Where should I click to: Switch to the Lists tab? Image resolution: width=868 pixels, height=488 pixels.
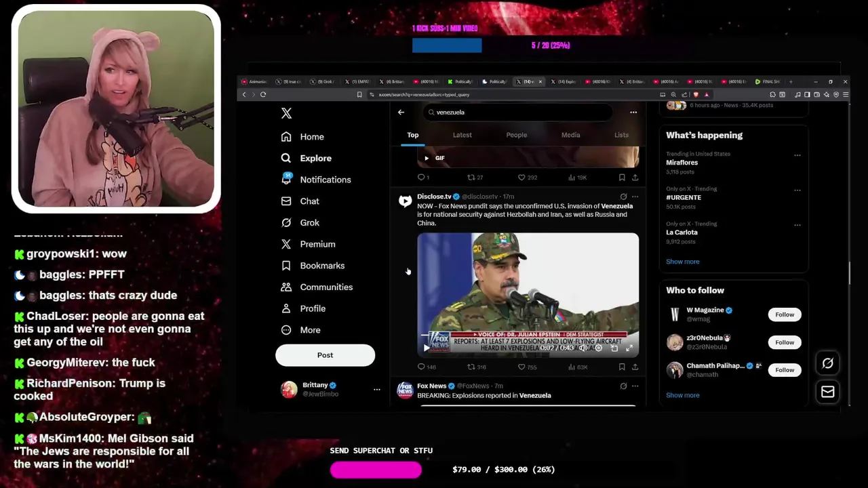point(621,135)
